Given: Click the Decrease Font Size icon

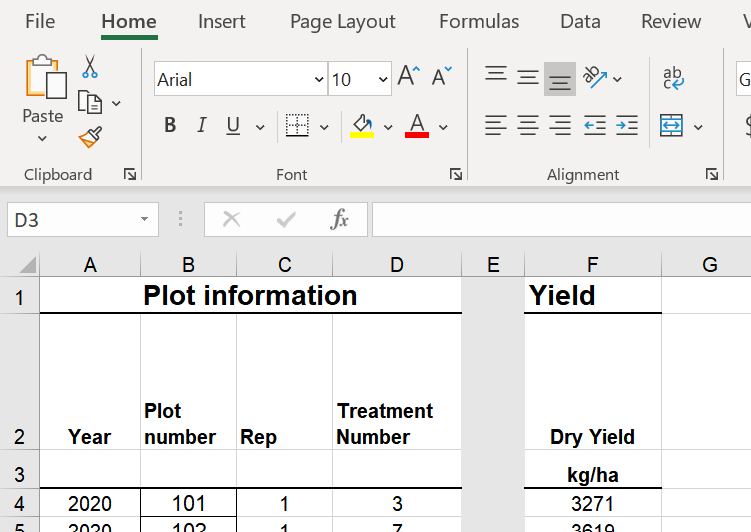Looking at the screenshot, I should coord(441,77).
